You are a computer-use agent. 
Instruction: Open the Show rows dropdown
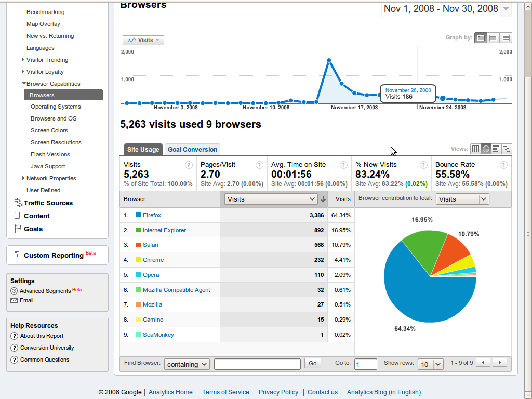pyautogui.click(x=431, y=364)
